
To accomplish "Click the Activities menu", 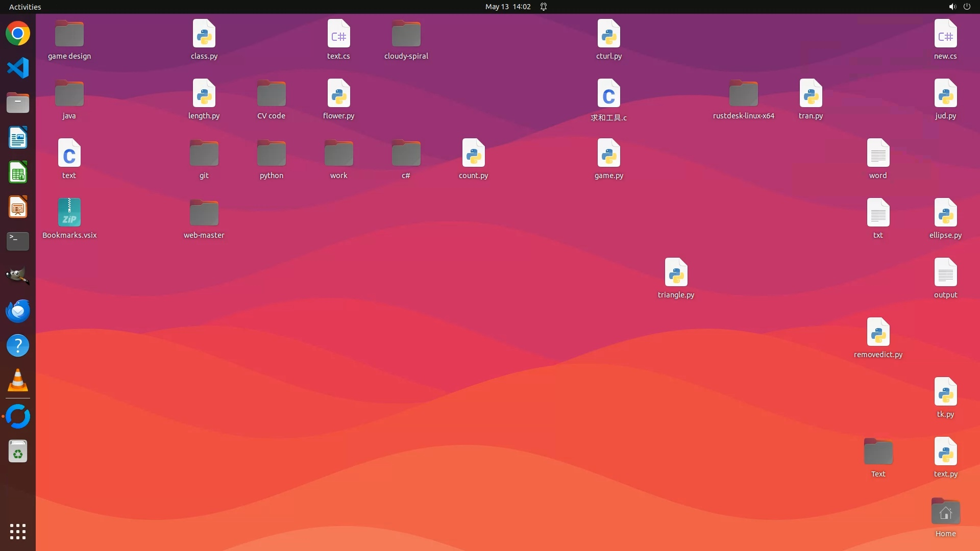I will pyautogui.click(x=25, y=7).
